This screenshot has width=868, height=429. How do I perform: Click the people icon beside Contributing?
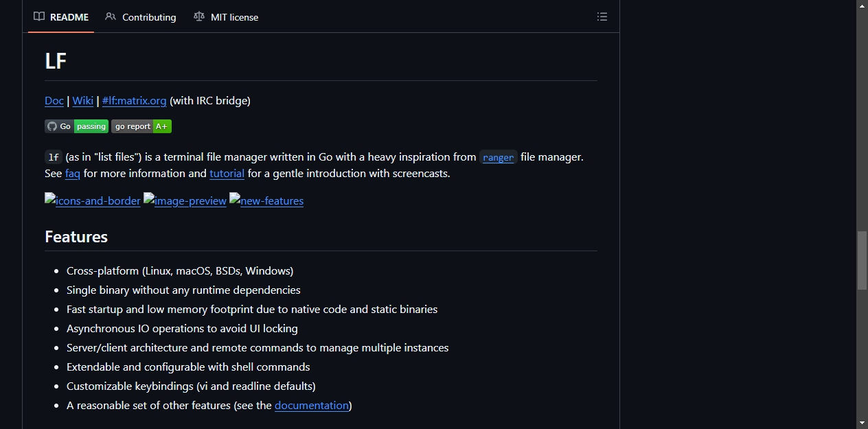[111, 17]
